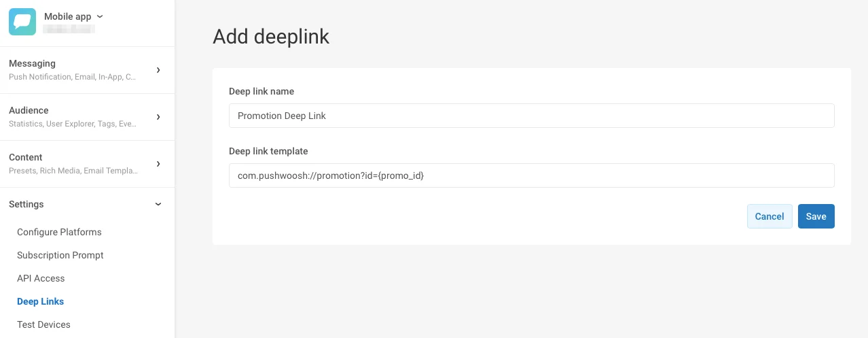Click the Settings section label

tap(26, 204)
